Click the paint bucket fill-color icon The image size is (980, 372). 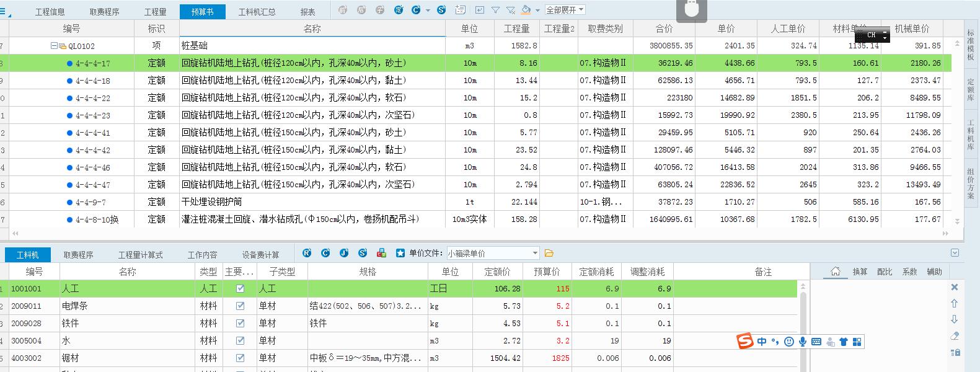click(x=526, y=10)
